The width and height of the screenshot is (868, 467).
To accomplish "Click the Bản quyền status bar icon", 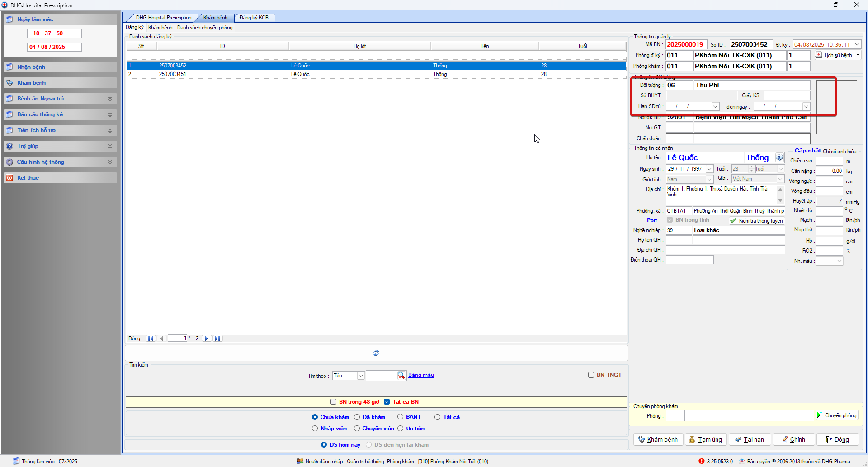I will [742, 461].
